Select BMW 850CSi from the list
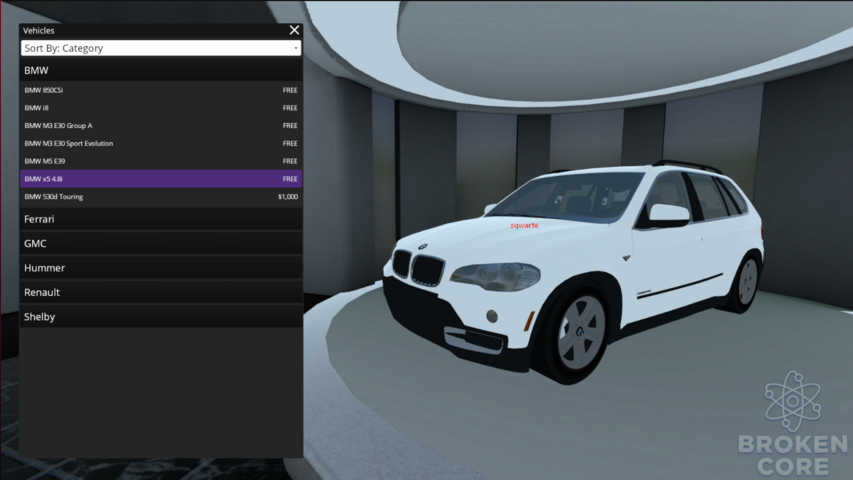Viewport: 853px width, 480px height. pyautogui.click(x=161, y=90)
